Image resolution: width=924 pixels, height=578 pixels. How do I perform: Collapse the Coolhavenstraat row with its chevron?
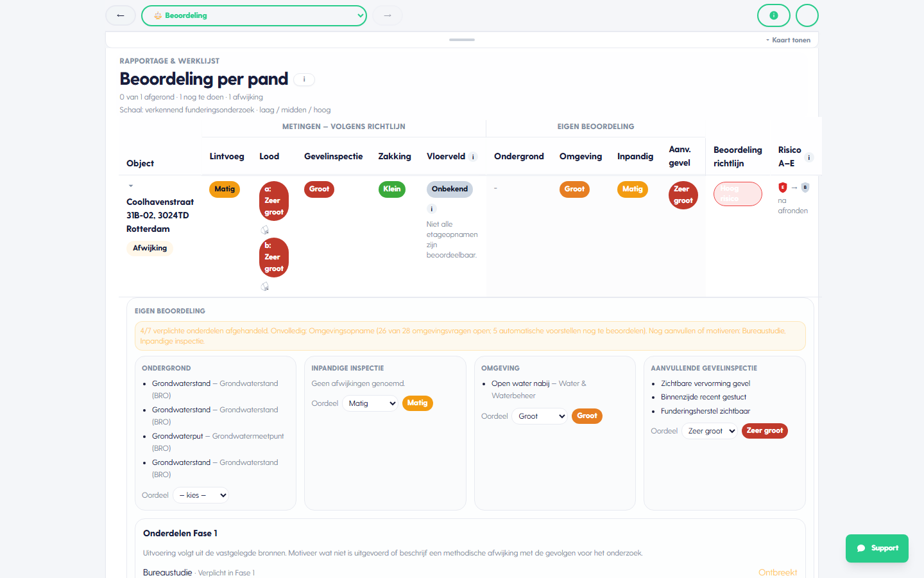[x=131, y=186]
